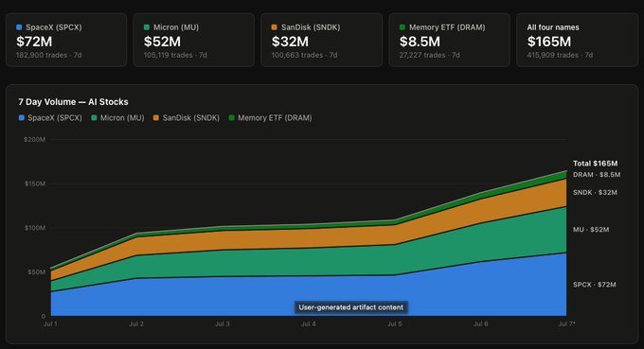
Task: Click '27,227 trades · 7d' under Memory ETF
Action: coord(430,55)
